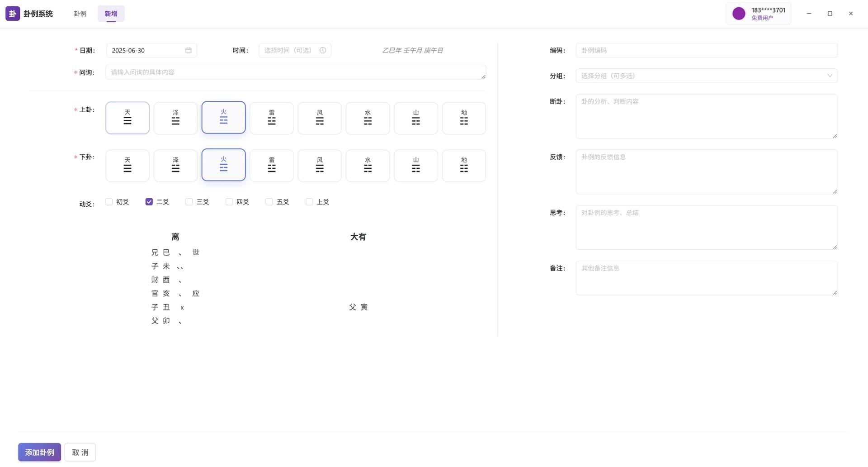Viewport: 868px width, 467px height.
Task: Select 水 trigram for 上卦
Action: [368, 118]
